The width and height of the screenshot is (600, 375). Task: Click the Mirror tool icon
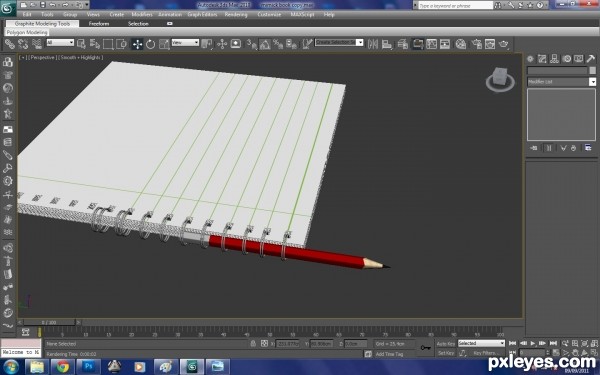point(373,44)
